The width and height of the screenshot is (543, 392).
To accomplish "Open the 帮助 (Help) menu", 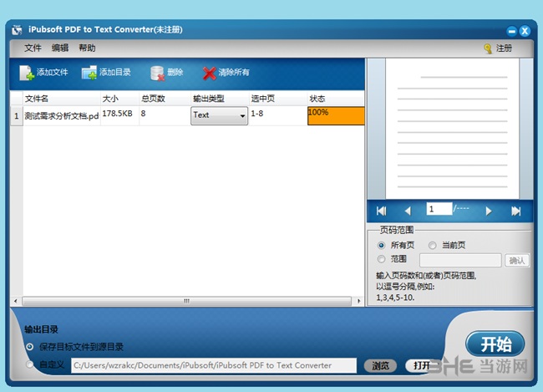I will pos(87,48).
